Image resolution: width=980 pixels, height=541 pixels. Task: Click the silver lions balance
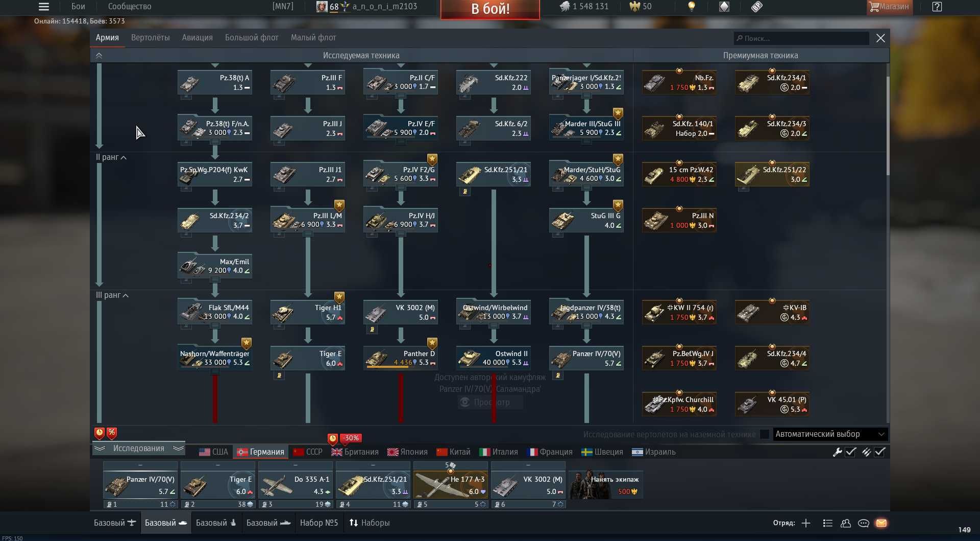click(584, 7)
